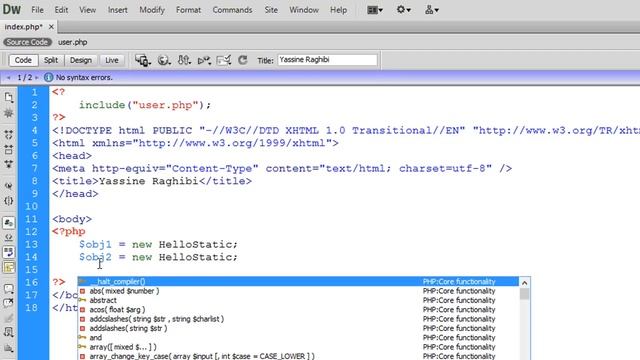Toggle the Word Wrap icon

click(x=9, y=252)
